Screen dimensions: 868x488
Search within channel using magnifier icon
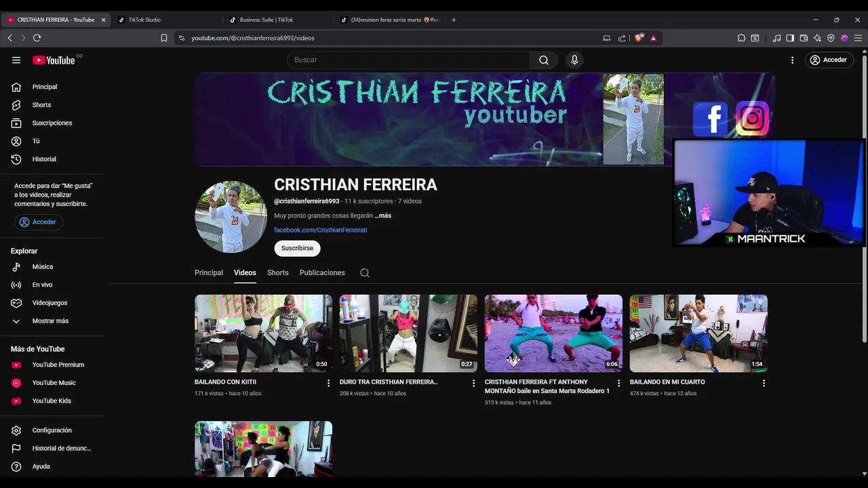coord(365,272)
